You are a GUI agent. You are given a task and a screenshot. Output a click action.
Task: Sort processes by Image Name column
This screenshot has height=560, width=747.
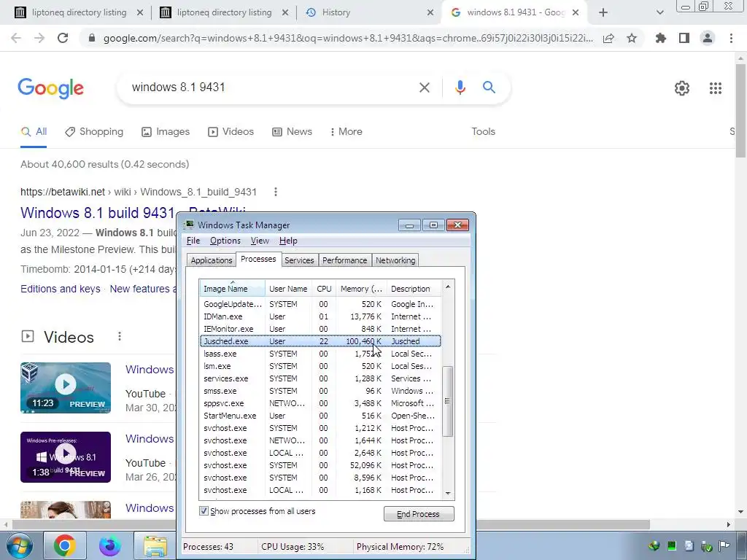[232, 289]
